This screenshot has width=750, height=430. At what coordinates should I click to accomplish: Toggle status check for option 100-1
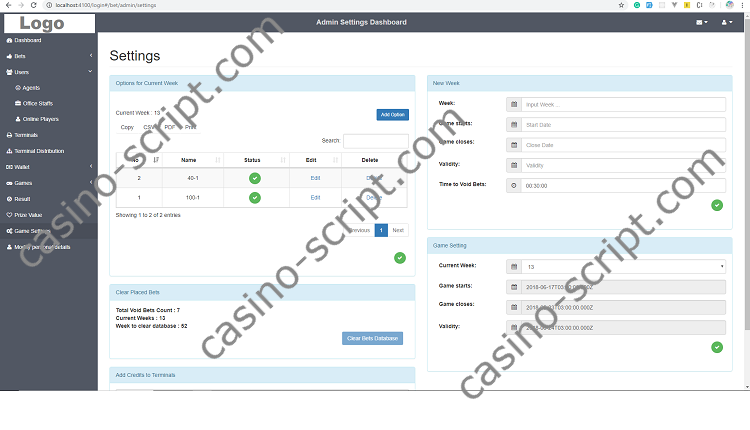pos(254,198)
